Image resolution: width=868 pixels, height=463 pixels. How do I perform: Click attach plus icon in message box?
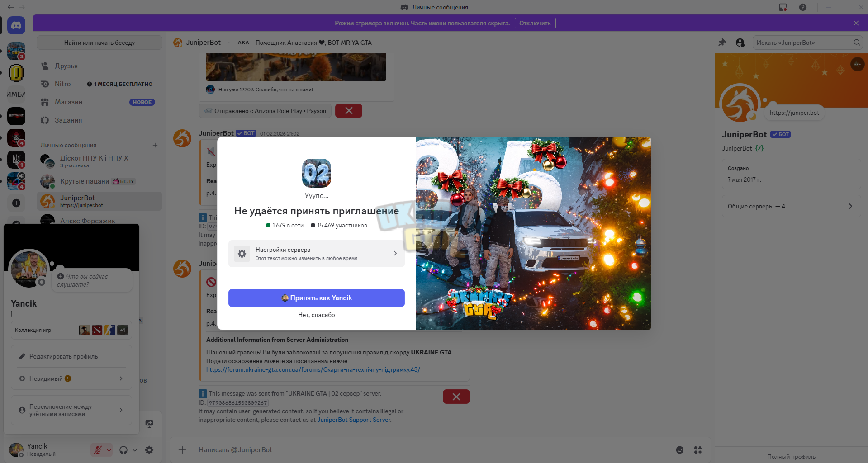tap(182, 450)
